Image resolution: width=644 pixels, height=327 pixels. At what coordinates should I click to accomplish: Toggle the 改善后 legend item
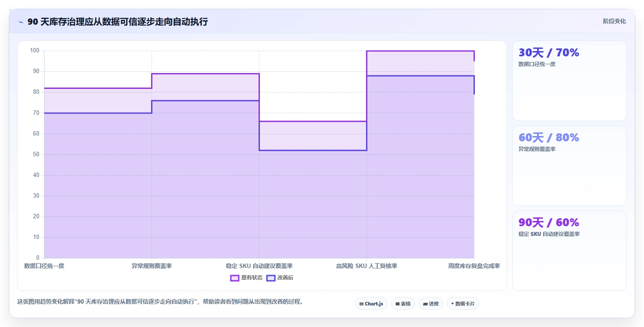280,278
